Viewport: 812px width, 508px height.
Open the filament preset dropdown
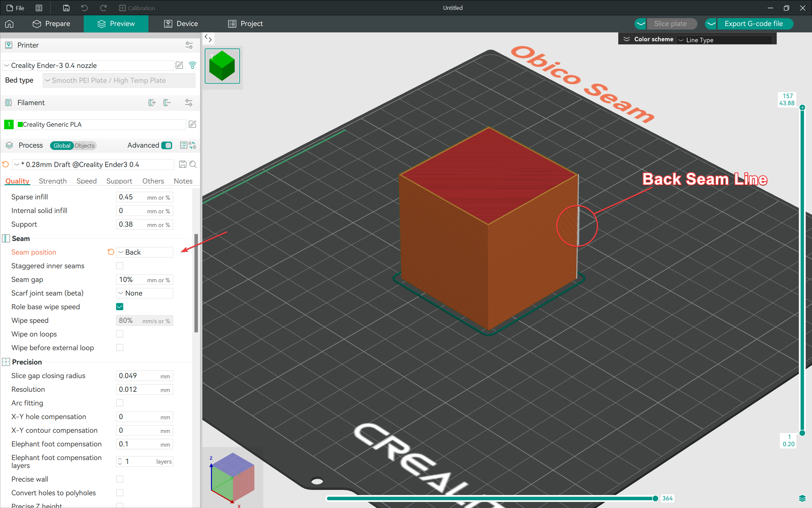pos(101,124)
